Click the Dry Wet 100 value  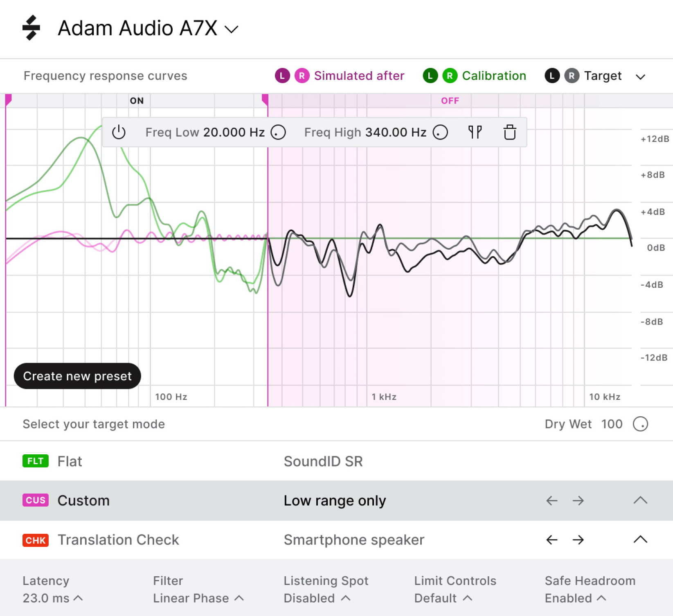612,424
